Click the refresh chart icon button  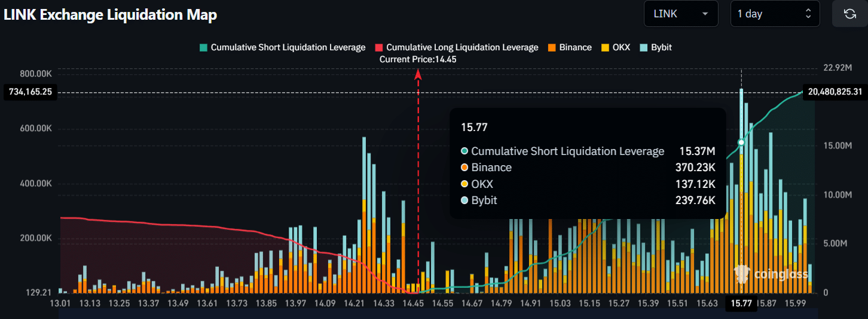pyautogui.click(x=849, y=14)
